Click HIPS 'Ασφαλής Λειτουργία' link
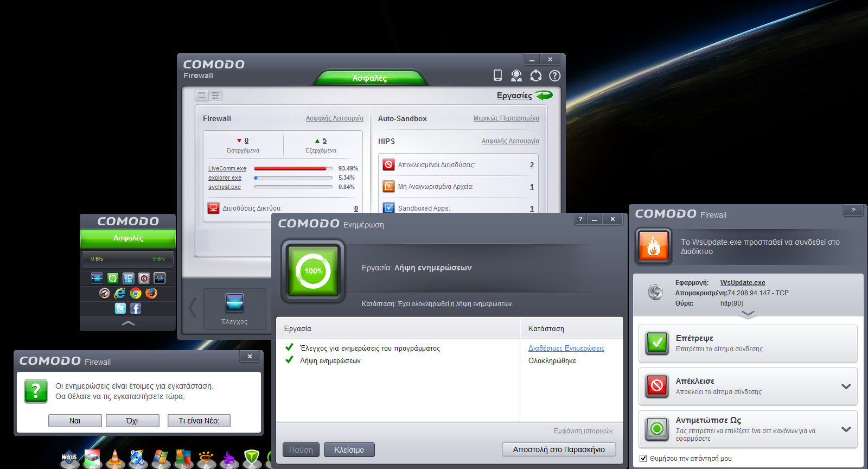 tap(510, 141)
